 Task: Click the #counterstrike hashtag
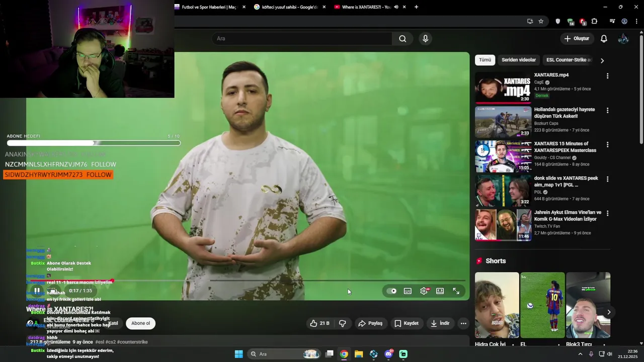(x=132, y=342)
